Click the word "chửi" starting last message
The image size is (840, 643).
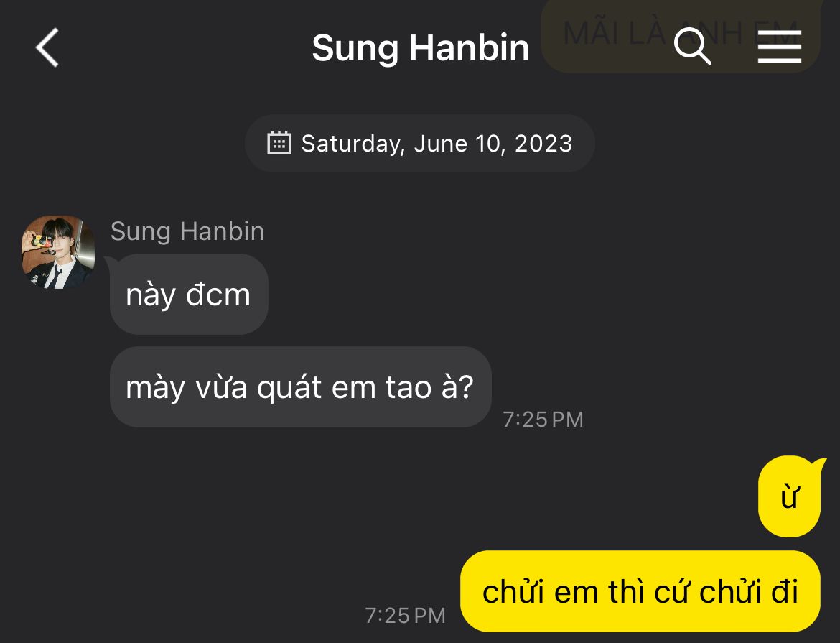pos(513,591)
